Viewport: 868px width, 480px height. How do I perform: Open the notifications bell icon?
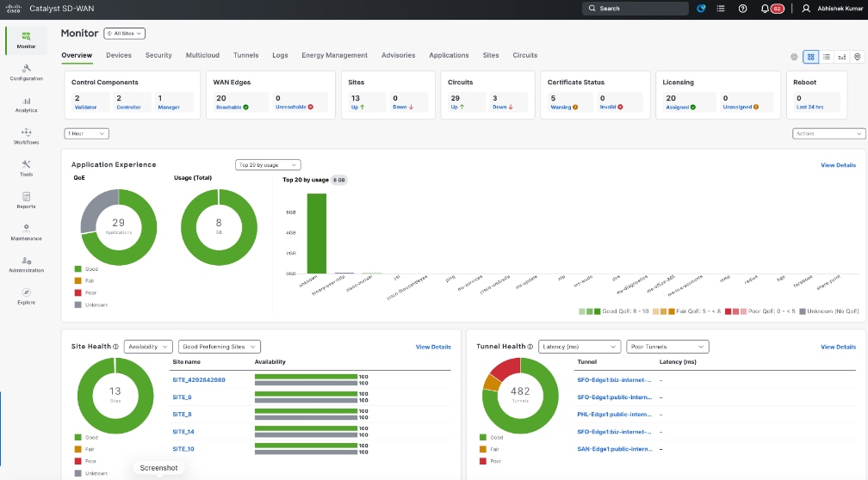pos(765,9)
